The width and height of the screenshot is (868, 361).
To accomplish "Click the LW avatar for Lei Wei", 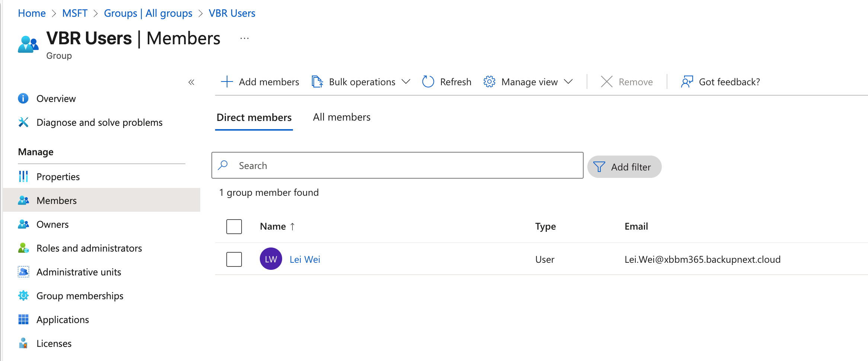I will coord(271,259).
